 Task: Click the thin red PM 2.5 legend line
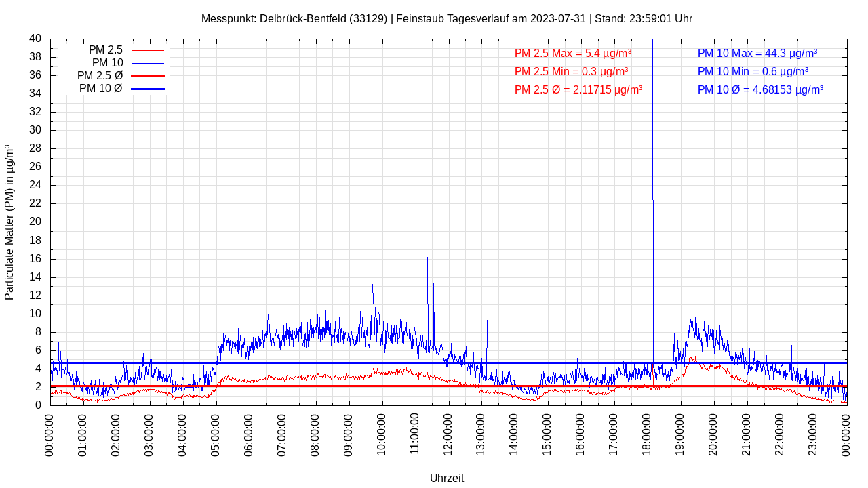click(148, 50)
